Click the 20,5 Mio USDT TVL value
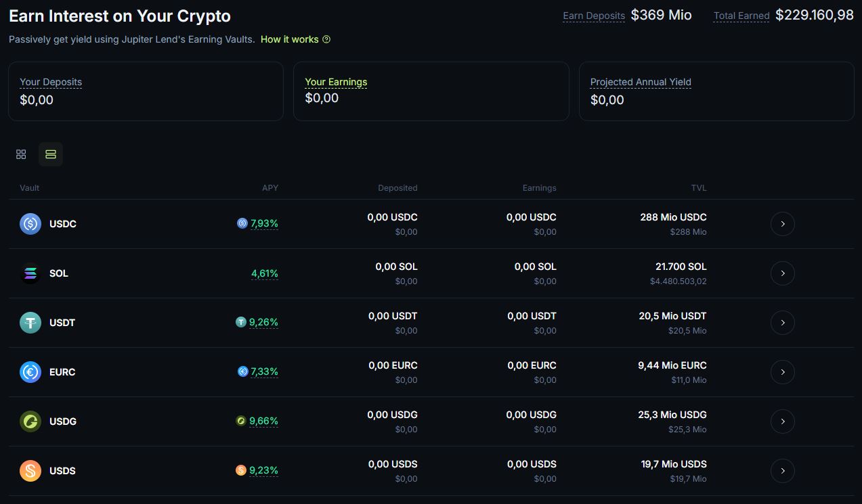This screenshot has width=862, height=504. (672, 316)
